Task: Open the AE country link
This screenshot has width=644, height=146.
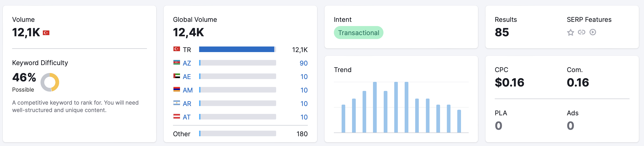Action: click(187, 77)
